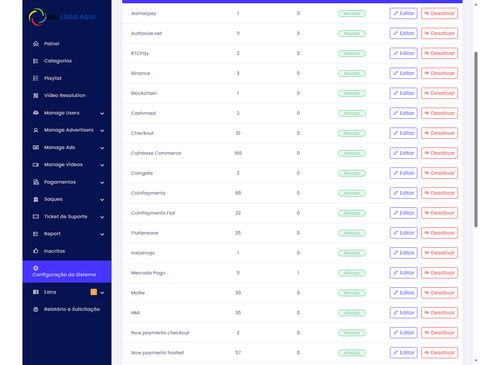Click the Report sidebar icon

36,234
